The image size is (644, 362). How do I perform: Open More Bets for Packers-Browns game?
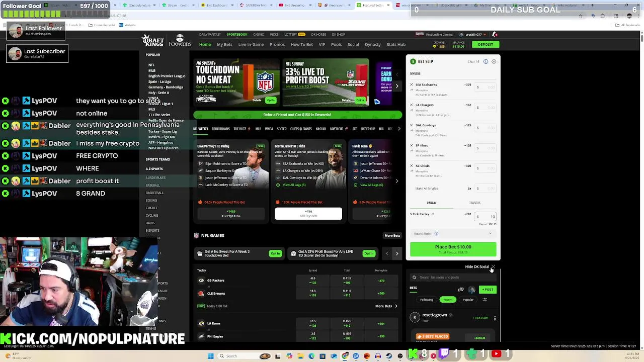tap(386, 306)
